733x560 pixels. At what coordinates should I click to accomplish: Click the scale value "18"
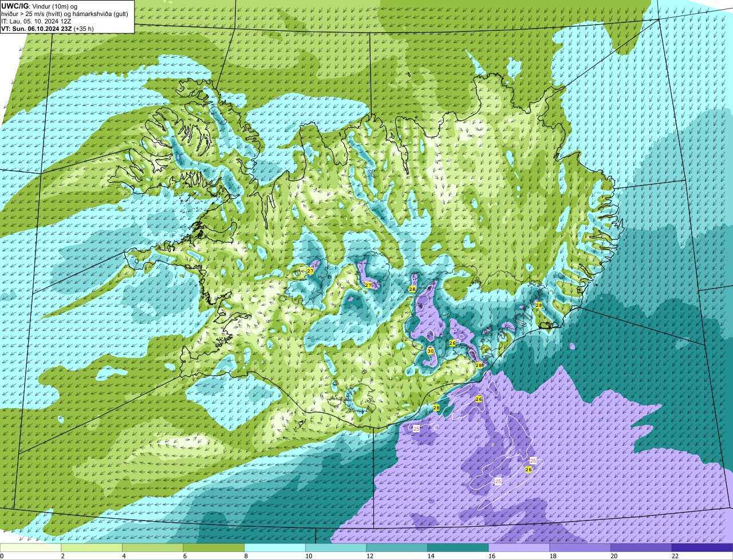coord(553,556)
